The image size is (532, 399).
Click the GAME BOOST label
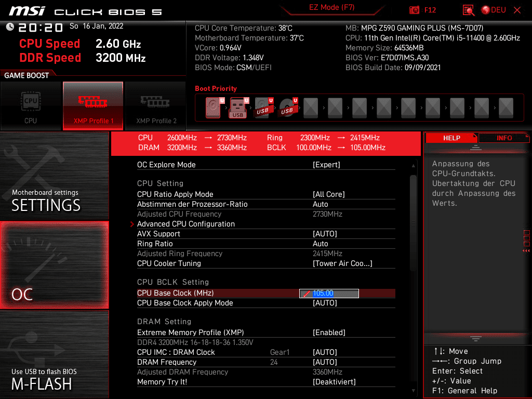(26, 75)
